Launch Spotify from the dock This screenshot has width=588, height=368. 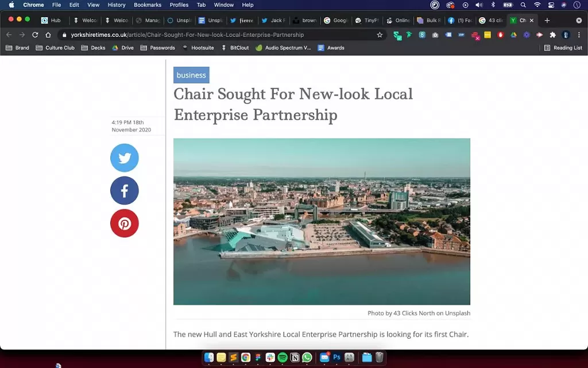(283, 358)
